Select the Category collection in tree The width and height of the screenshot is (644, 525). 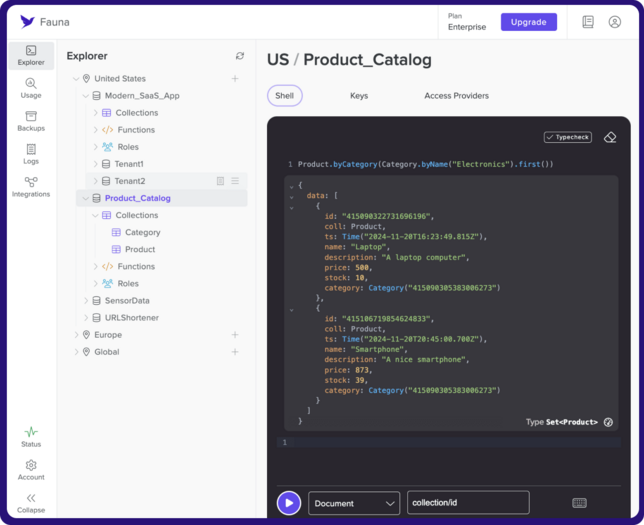tap(142, 233)
